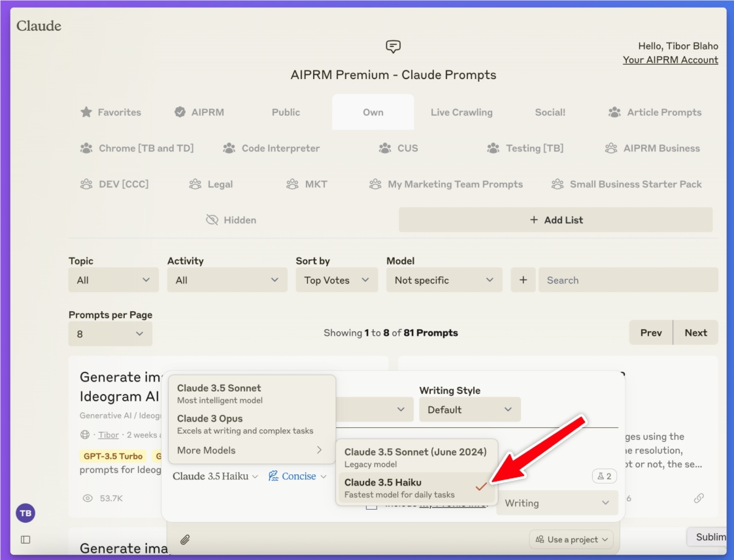Image resolution: width=734 pixels, height=560 pixels.
Task: Open the TB user avatar
Action: click(x=25, y=513)
